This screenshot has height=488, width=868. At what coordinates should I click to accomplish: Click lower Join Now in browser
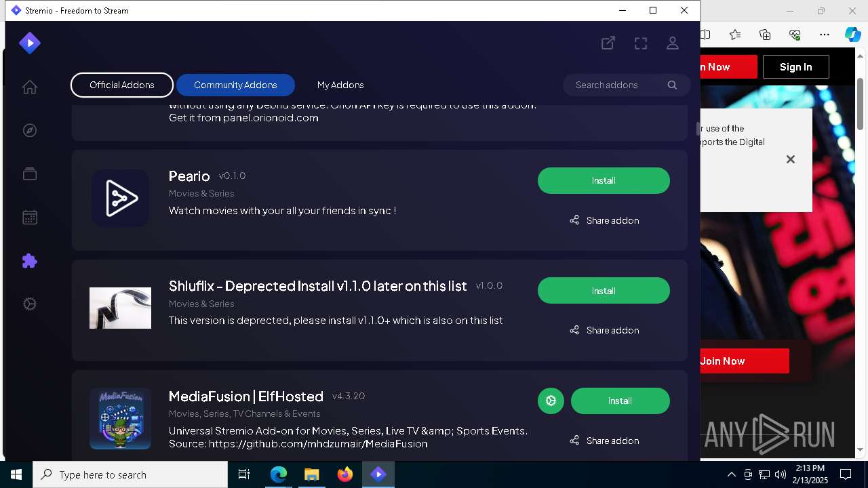coord(745,361)
